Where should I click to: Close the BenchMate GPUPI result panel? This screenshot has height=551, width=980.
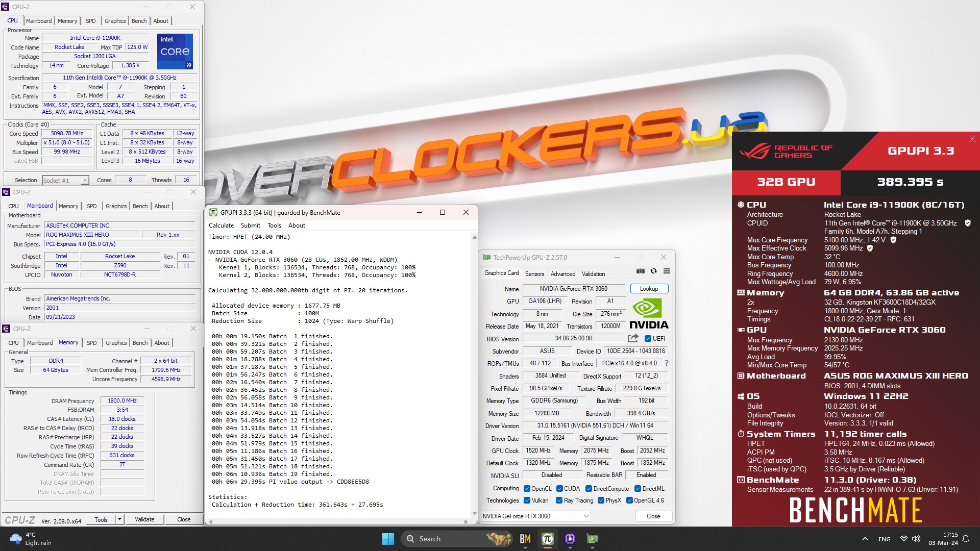(972, 139)
